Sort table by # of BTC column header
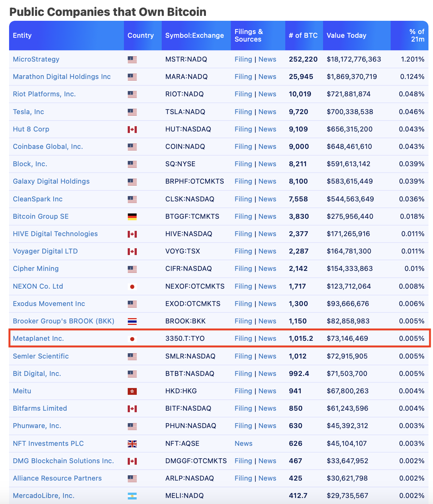Screen dimensions: 433x504 pos(303,36)
